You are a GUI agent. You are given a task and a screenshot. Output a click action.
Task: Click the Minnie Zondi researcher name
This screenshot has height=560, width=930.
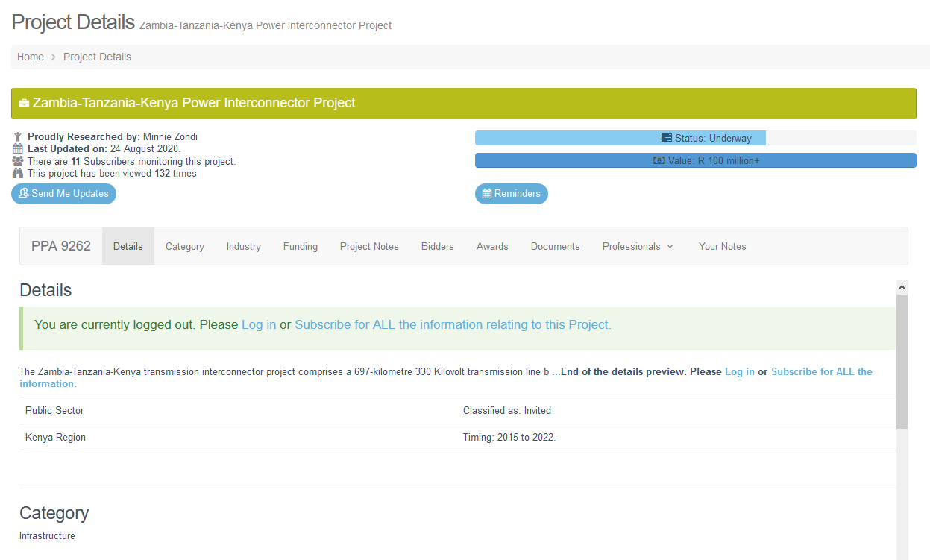pyautogui.click(x=170, y=137)
